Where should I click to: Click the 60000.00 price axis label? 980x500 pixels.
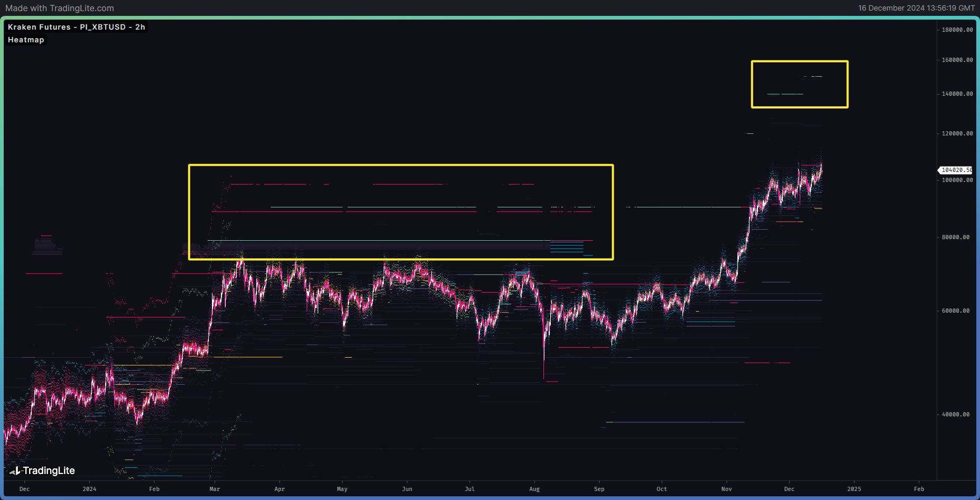956,311
